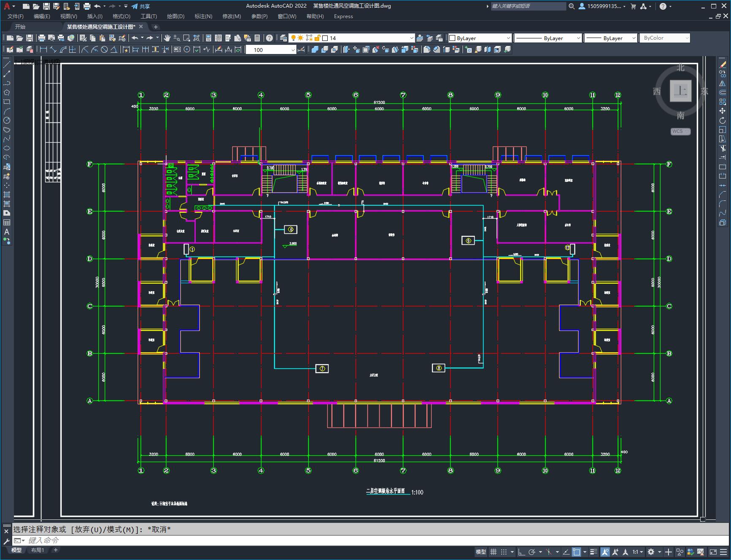
Task: Open the 文件(F) menu
Action: pos(16,16)
